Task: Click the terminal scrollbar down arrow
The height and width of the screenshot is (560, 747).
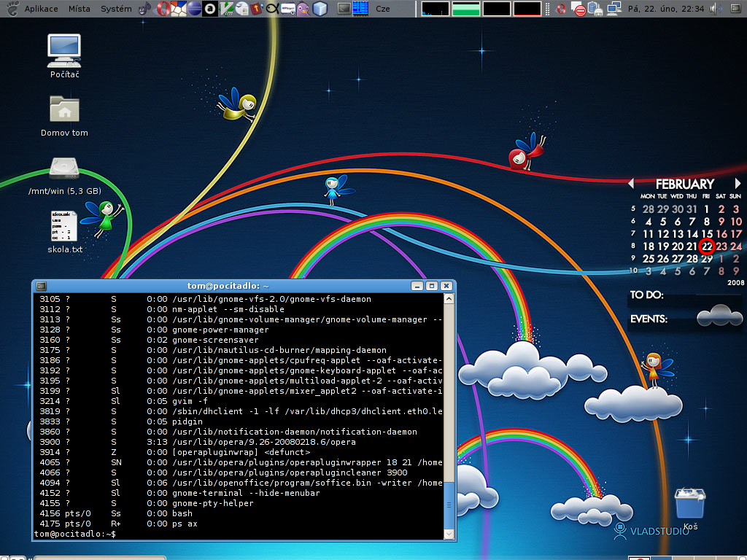Action: 449,534
